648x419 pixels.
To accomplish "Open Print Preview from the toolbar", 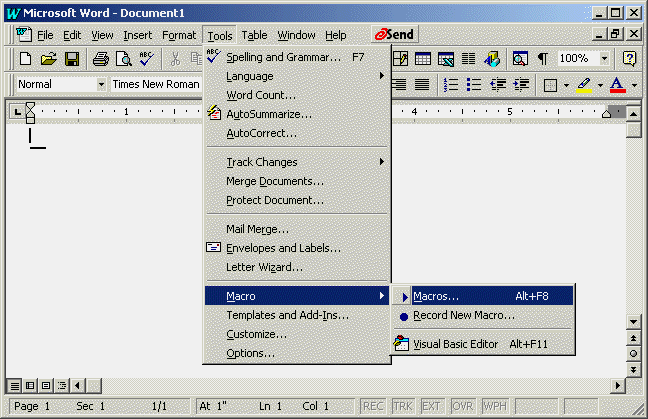I will tap(123, 59).
